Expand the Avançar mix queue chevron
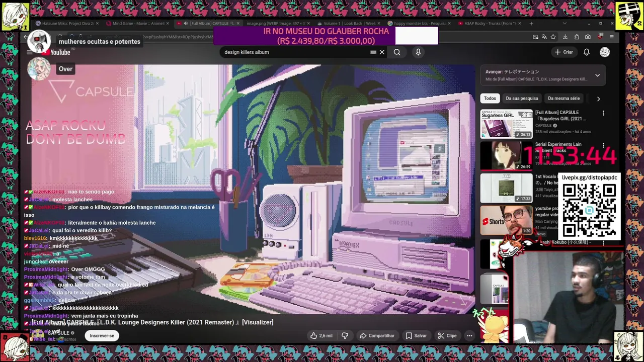 [597, 75]
